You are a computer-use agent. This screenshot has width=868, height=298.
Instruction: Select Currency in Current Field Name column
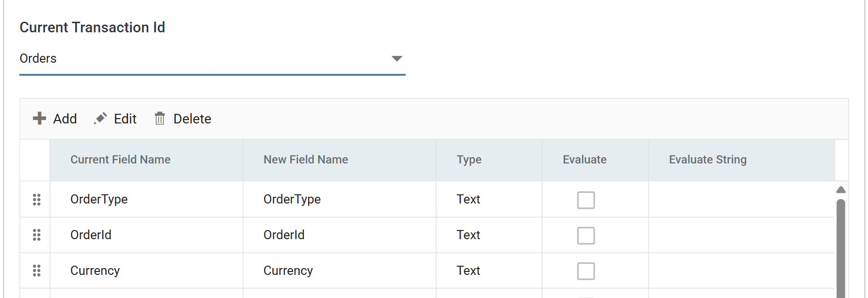(x=95, y=271)
